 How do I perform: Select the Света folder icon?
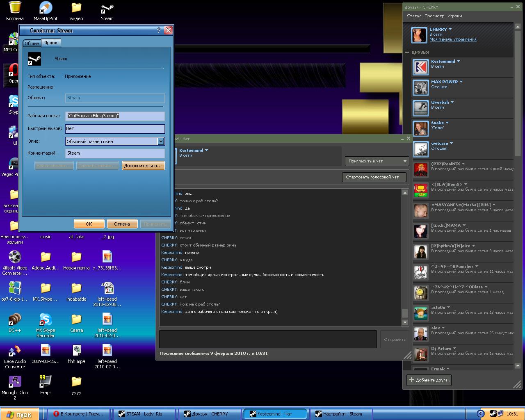[x=76, y=323]
